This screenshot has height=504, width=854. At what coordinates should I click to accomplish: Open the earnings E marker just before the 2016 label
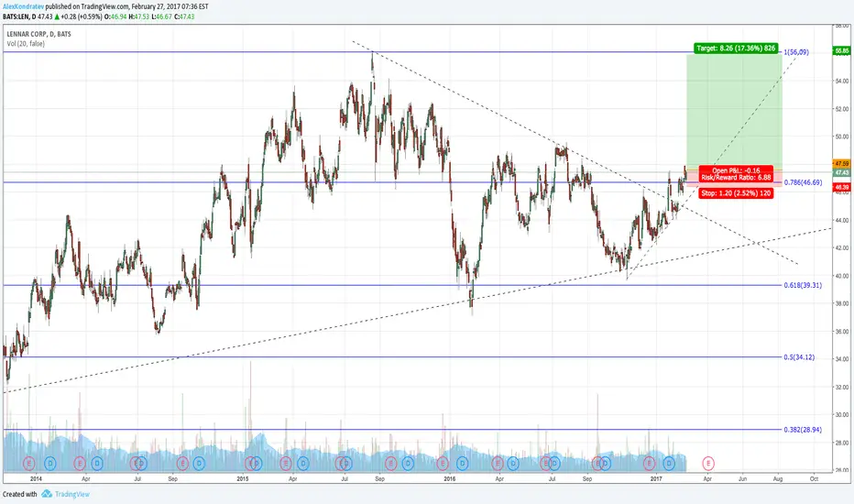click(x=443, y=464)
